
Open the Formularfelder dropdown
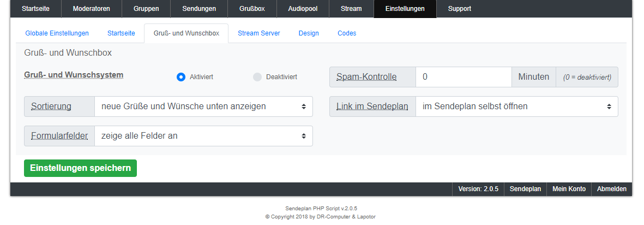click(x=203, y=136)
